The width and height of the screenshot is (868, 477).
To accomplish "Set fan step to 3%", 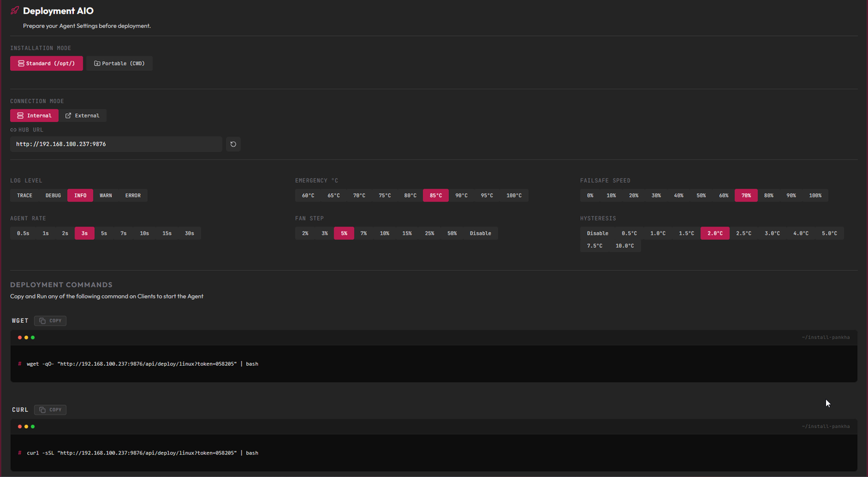I will point(325,233).
